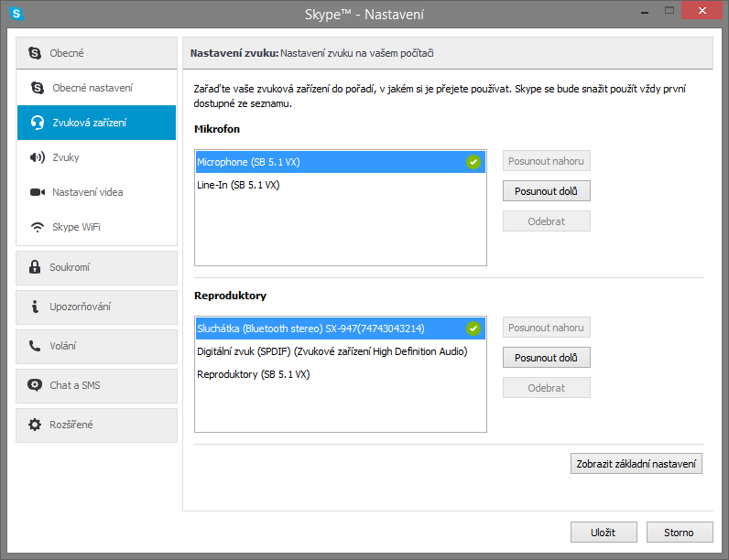This screenshot has height=560, width=729.
Task: Click the speaker icon next to Zvuky
Action: point(38,157)
